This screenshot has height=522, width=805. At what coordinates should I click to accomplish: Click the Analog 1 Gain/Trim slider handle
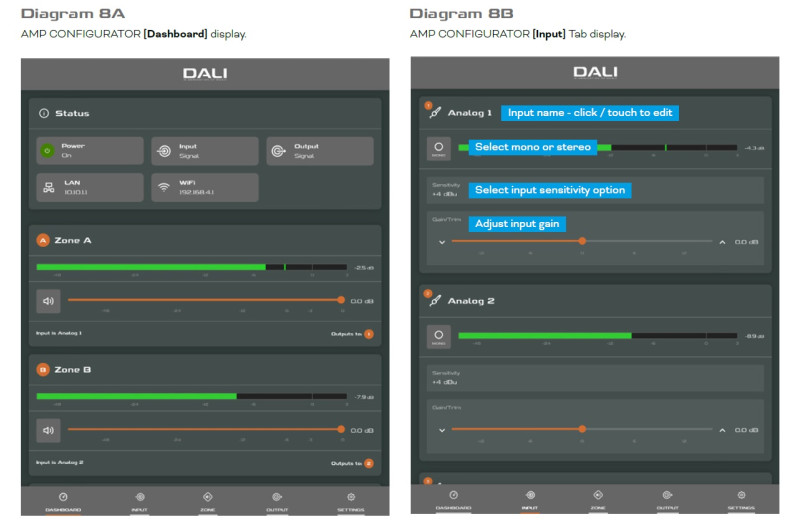582,241
